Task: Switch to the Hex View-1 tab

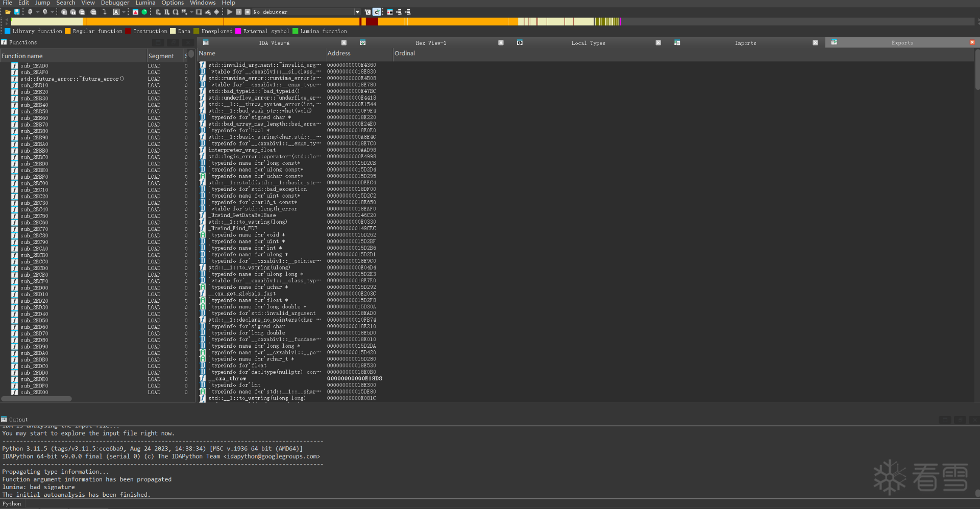Action: [x=431, y=43]
